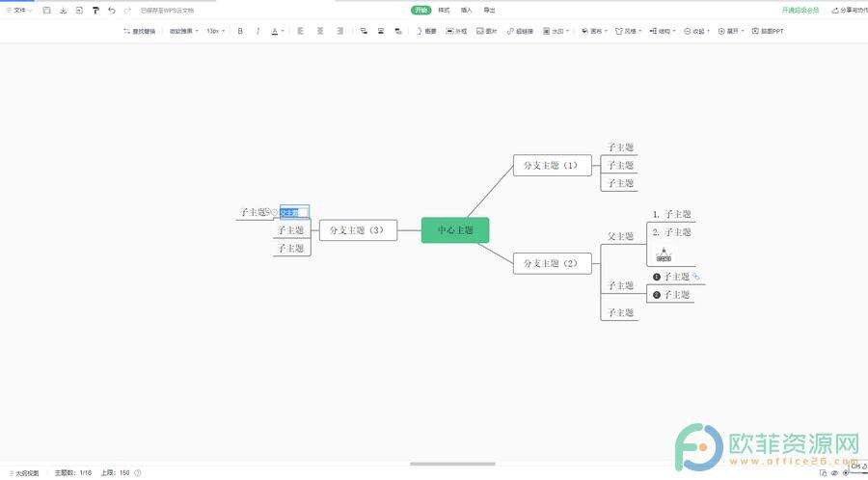Open the font family dropdown
This screenshot has height=480, width=868.
(x=184, y=32)
